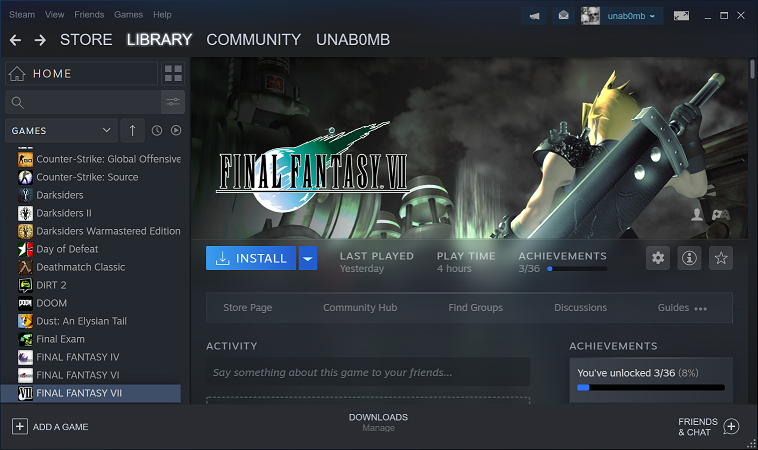Toggle ready-to-play games filter icon
This screenshot has width=758, height=450.
pyautogui.click(x=176, y=131)
